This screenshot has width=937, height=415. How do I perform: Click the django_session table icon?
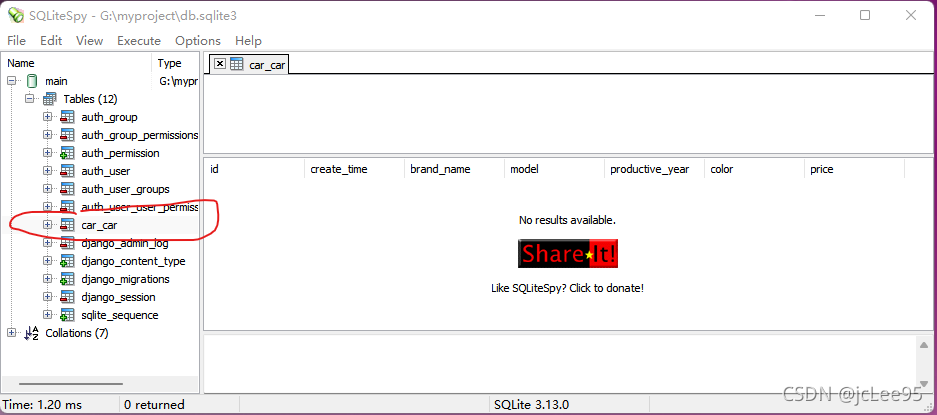67,297
